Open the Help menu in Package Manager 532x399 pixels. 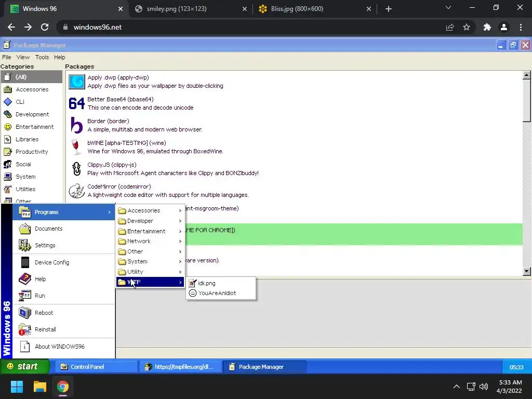(x=59, y=57)
